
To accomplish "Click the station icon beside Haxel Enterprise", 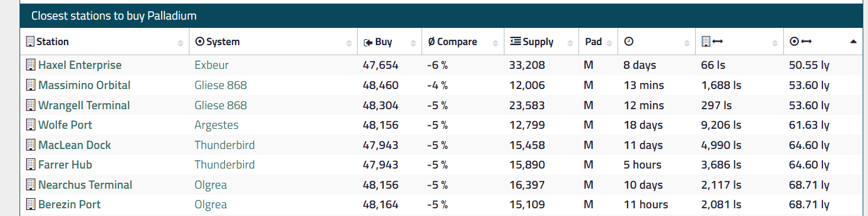I will tap(31, 65).
